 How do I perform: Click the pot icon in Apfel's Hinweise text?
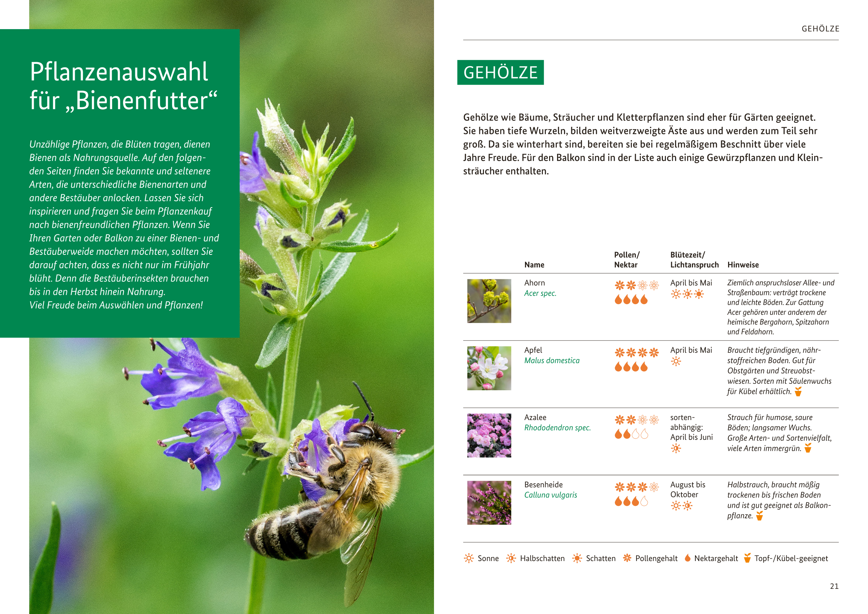coord(798,392)
